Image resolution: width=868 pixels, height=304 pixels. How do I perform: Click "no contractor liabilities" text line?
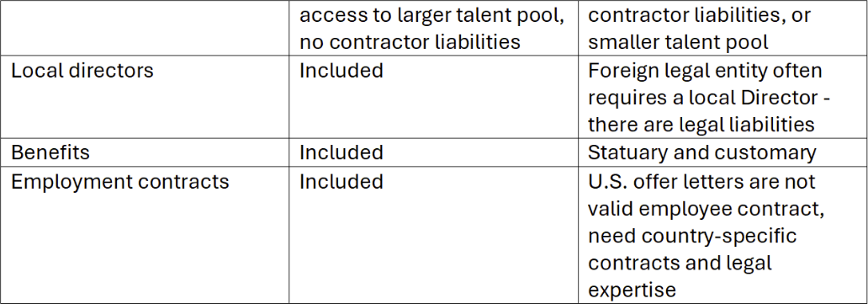(410, 42)
